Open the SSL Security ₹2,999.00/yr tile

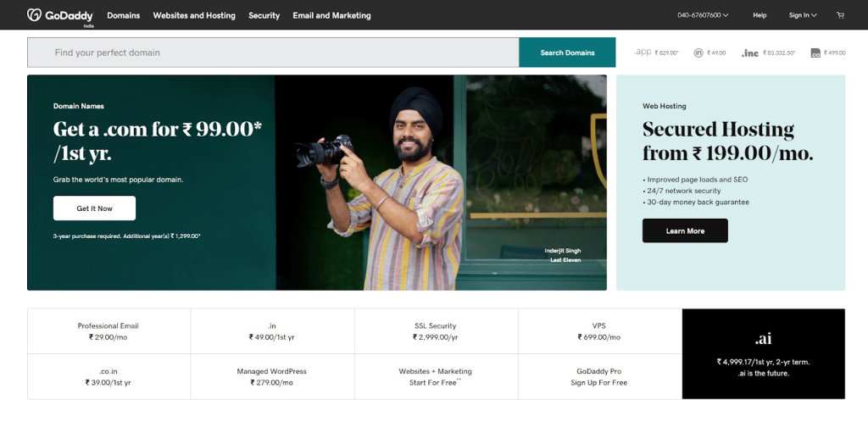(437, 331)
